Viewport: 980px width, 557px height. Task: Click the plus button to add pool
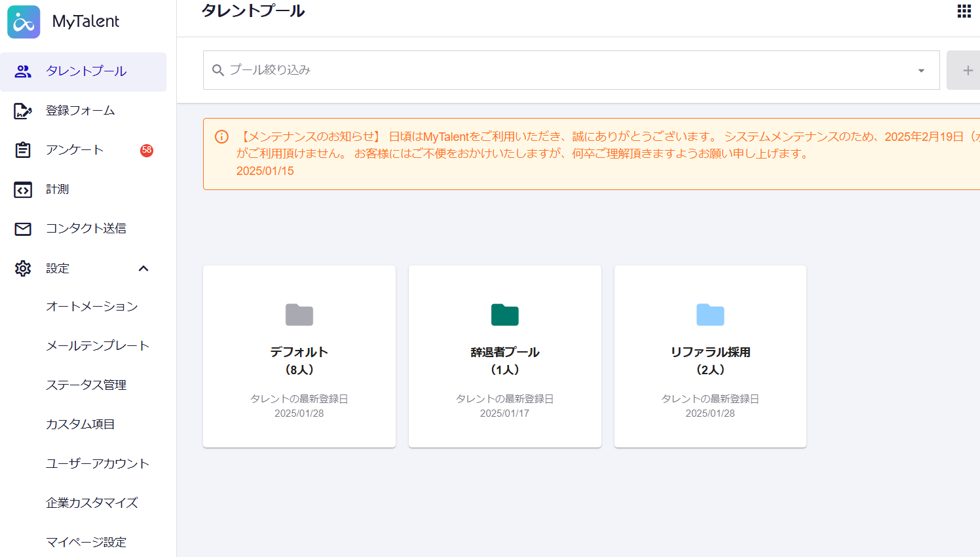tap(967, 70)
